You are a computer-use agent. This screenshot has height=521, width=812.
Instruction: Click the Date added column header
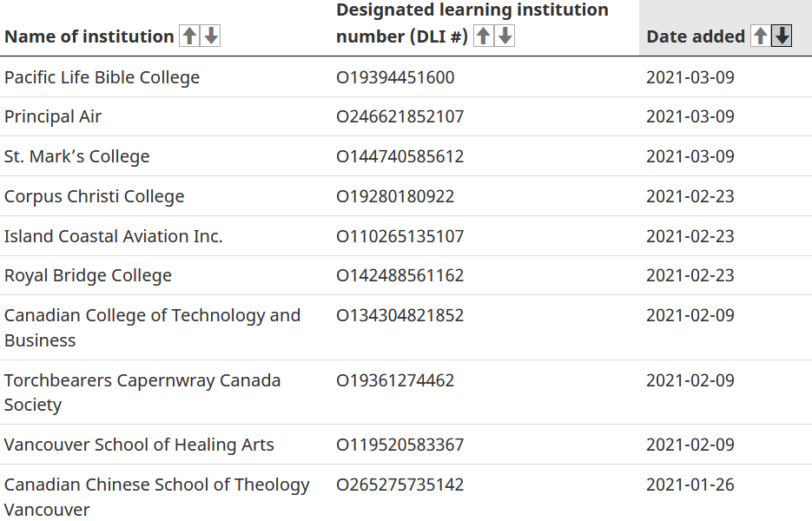(695, 36)
